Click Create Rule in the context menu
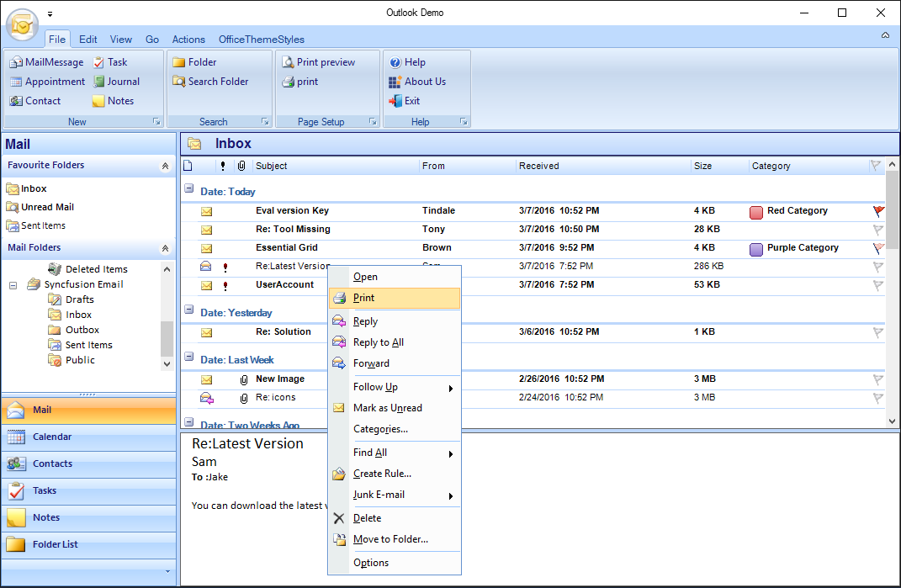Screen dimensions: 901x588 click(395, 474)
